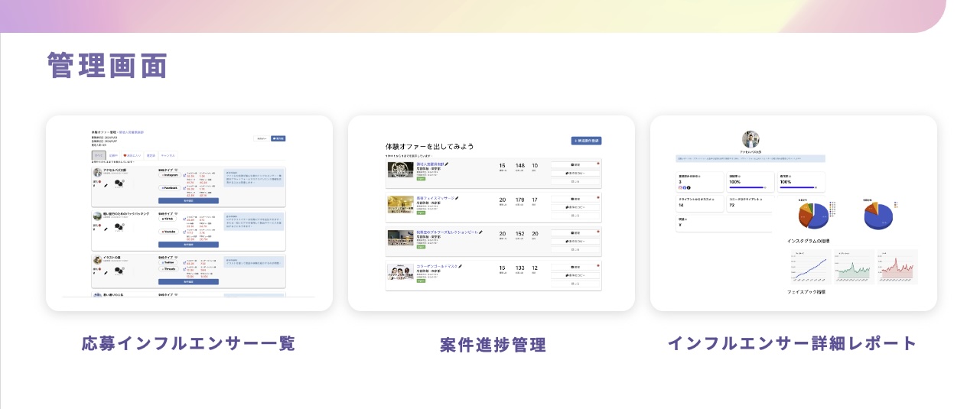980x409 pixels.
Task: Click the インフルエンサー詳細レポート caption
Action: click(x=793, y=343)
